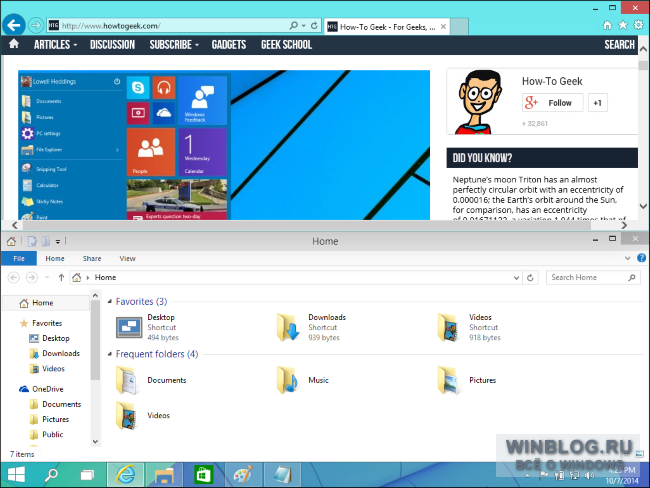
Task: Customize Quick Access Toolbar dropdown
Action: tap(58, 241)
